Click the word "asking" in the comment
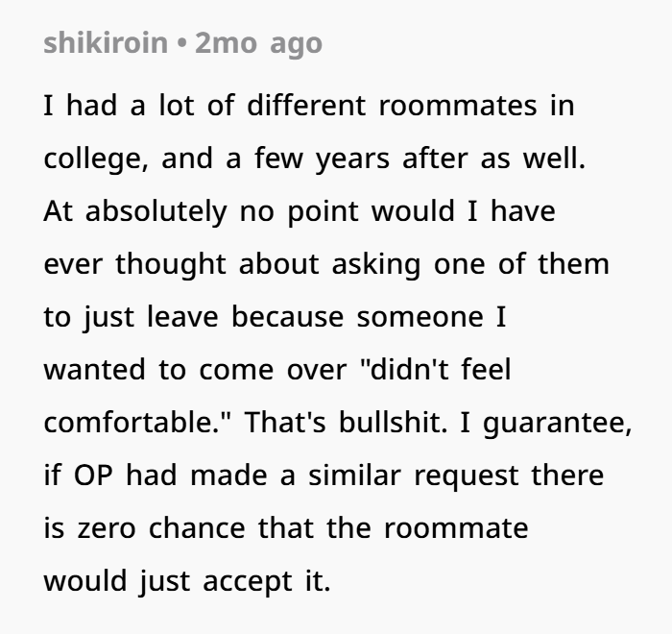The width and height of the screenshot is (672, 634). 376,265
